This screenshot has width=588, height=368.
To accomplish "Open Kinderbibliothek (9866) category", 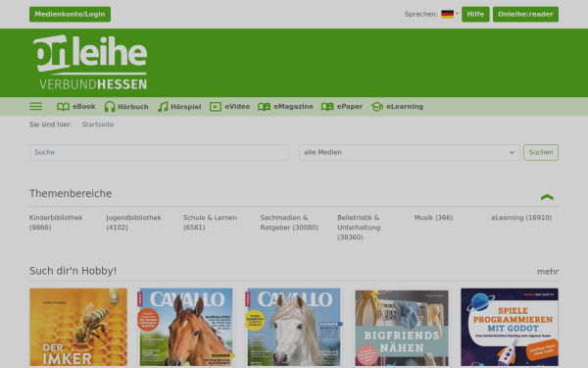I will pyautogui.click(x=56, y=223).
